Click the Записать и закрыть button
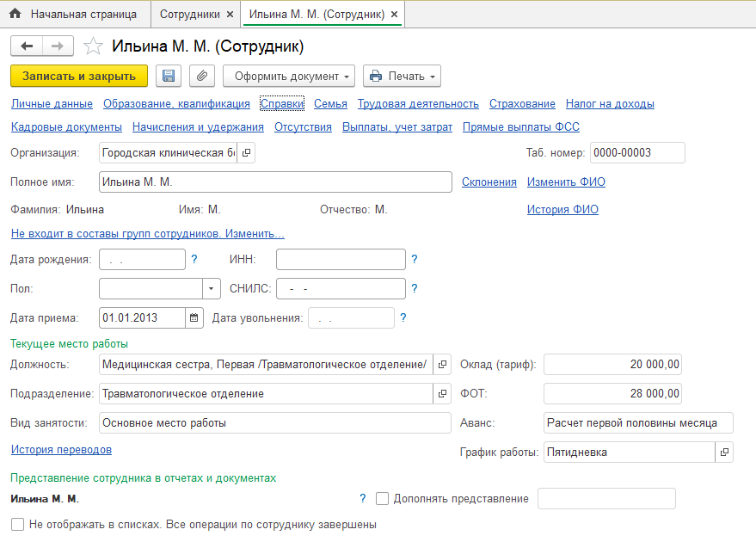The height and width of the screenshot is (548, 756). [79, 77]
